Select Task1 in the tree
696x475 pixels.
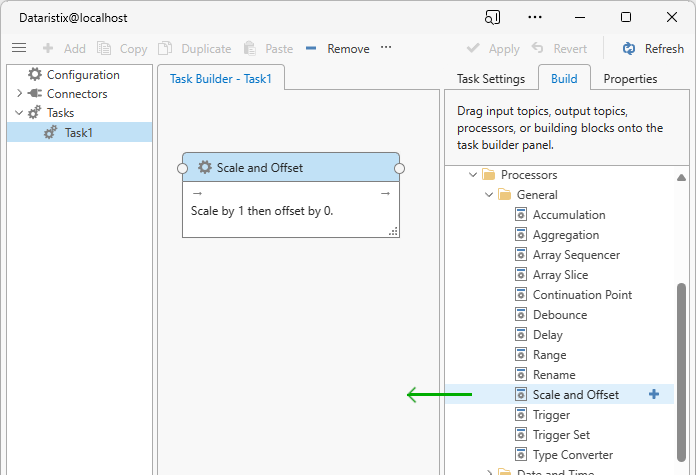[x=78, y=132]
